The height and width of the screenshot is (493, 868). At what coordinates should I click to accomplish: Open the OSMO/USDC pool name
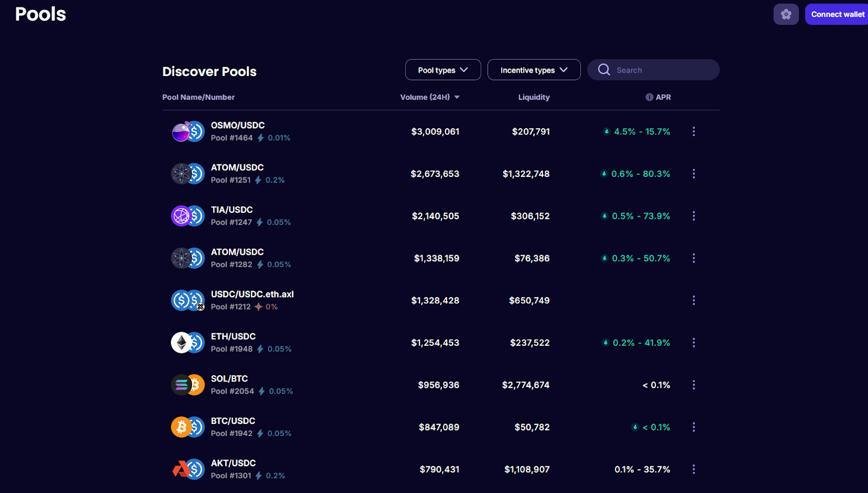tap(238, 125)
